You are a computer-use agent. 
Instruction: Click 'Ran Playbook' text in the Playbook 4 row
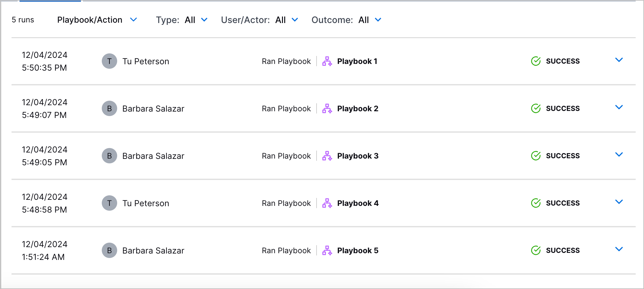click(286, 203)
